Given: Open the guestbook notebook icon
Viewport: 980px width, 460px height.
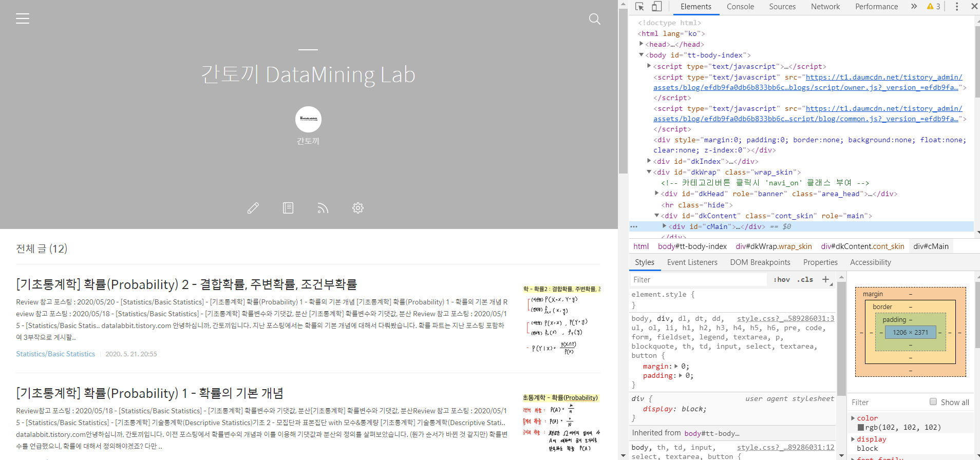Looking at the screenshot, I should 288,208.
